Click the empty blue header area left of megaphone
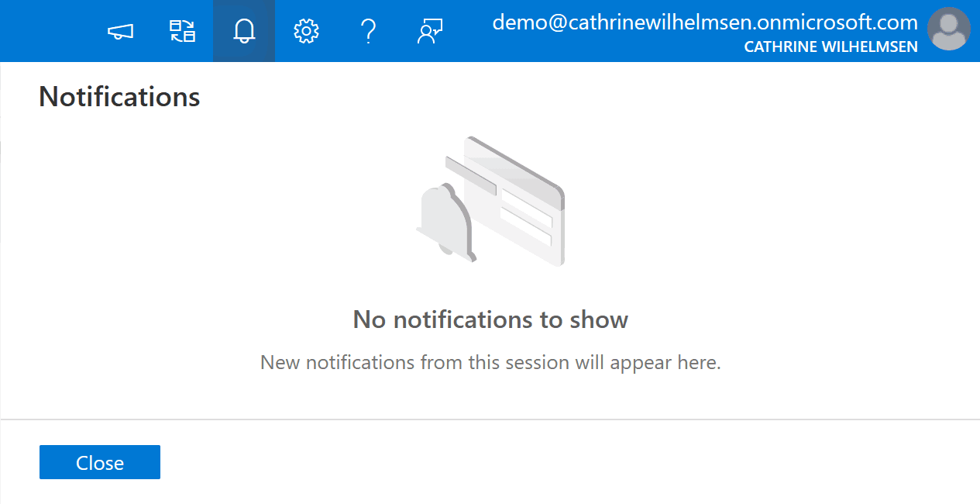Viewport: 980px width, 504px height. coord(46,31)
